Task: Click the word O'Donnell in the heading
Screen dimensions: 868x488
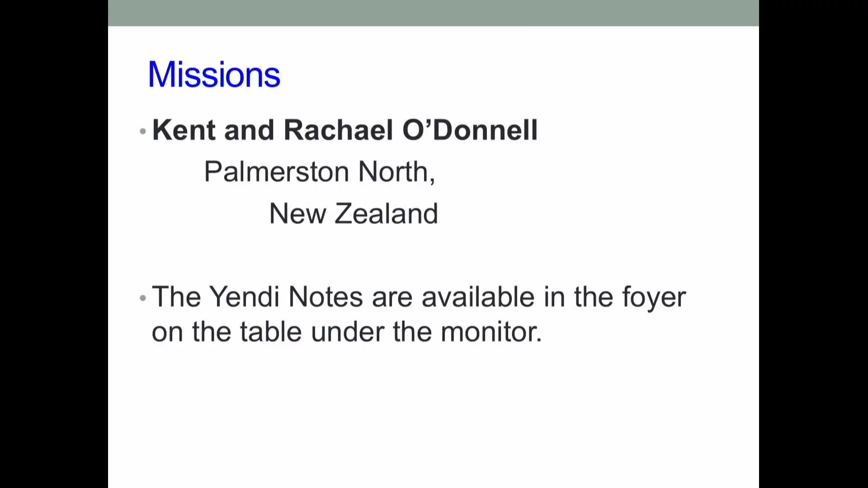Action: [x=470, y=130]
